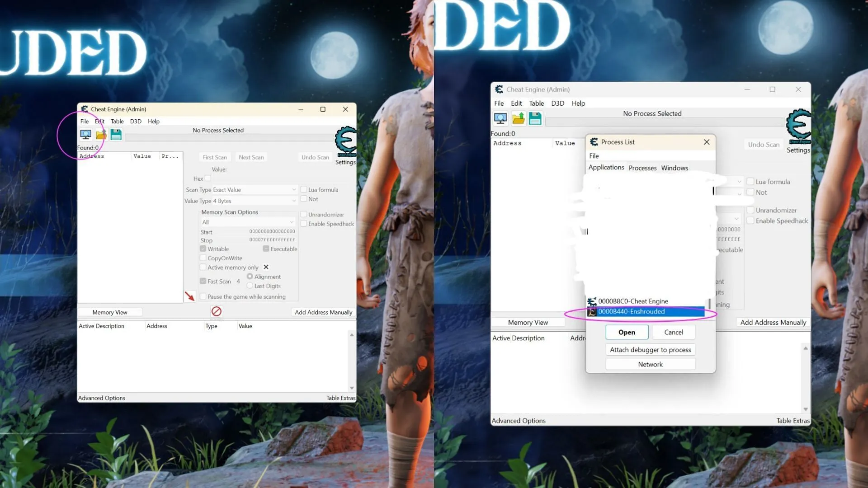Click Table Extras in right window
The width and height of the screenshot is (868, 488).
click(x=793, y=421)
